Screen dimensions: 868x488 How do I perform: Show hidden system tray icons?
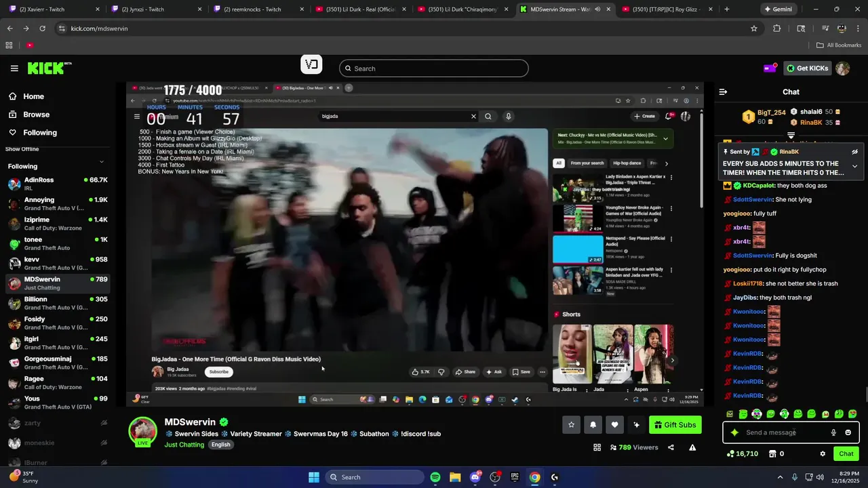(780, 477)
